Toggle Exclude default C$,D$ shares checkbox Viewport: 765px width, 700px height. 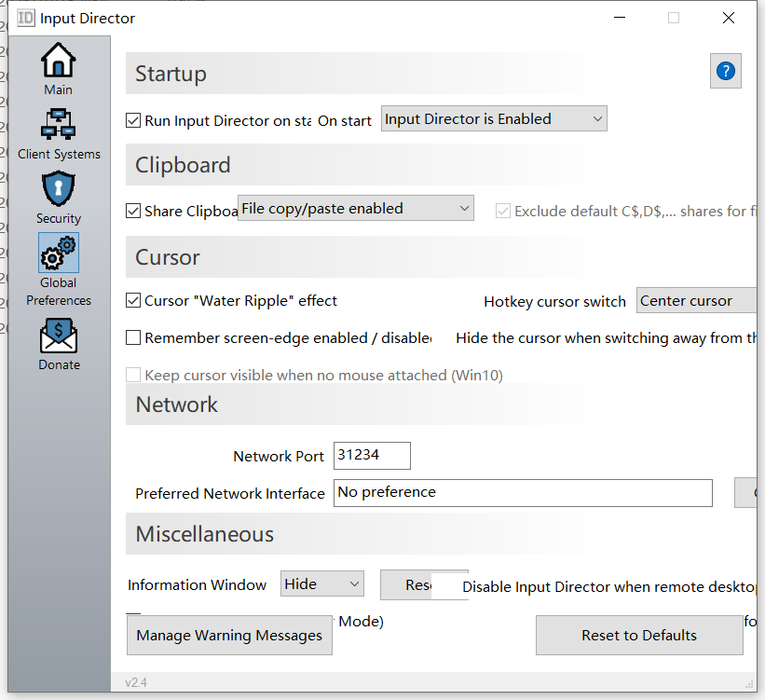click(x=503, y=211)
